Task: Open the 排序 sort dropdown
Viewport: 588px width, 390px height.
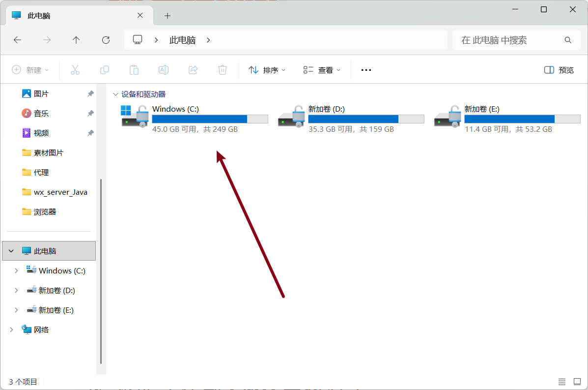Action: tap(267, 70)
